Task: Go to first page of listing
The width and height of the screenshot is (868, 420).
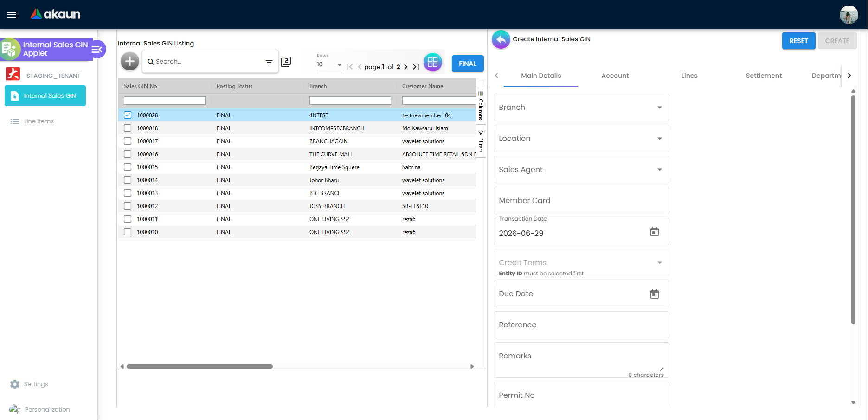Action: tap(350, 67)
